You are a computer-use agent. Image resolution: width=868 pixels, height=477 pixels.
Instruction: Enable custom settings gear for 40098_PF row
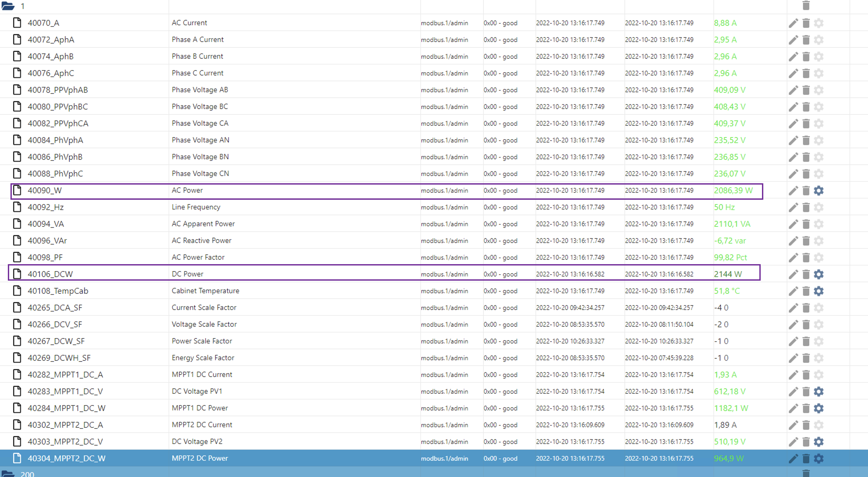point(819,258)
